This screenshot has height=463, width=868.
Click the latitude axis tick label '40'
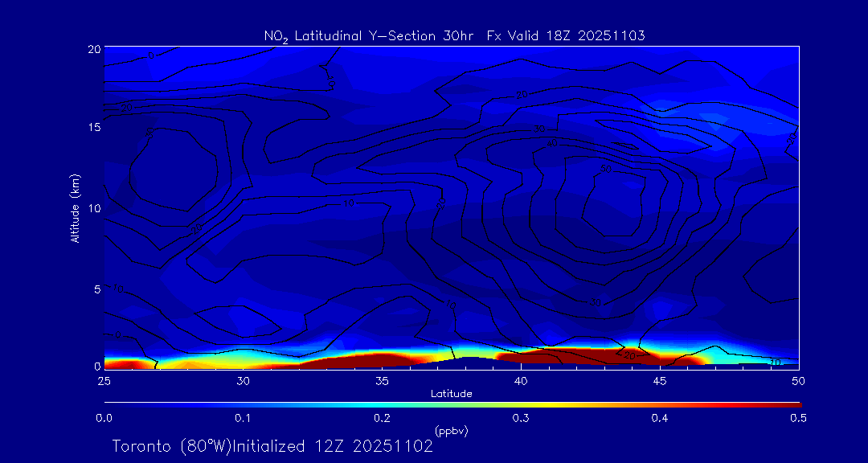click(521, 381)
